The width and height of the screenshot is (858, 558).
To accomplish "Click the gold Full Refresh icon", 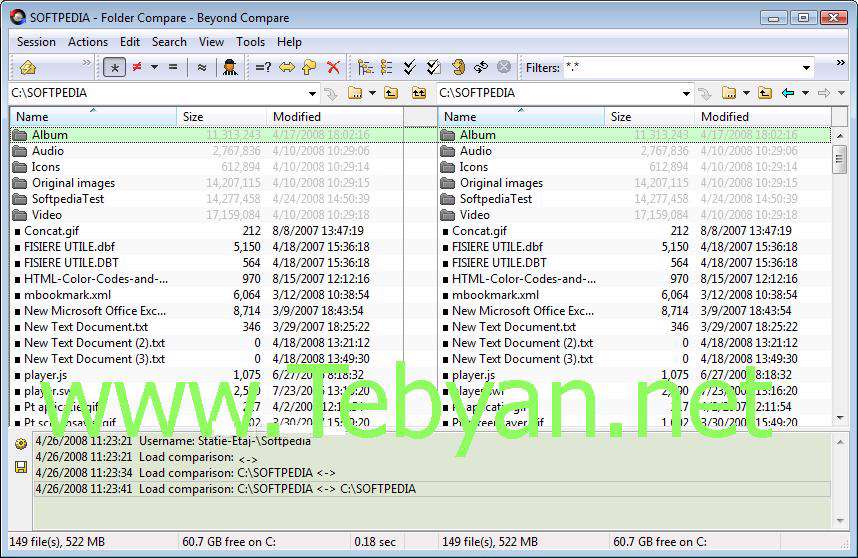I will (459, 67).
